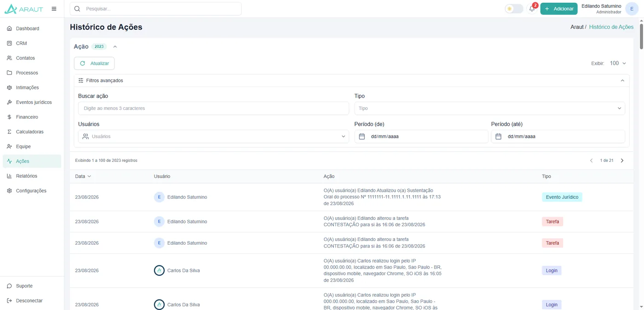Click the Pesquisar search field
644x310 pixels.
point(155,9)
